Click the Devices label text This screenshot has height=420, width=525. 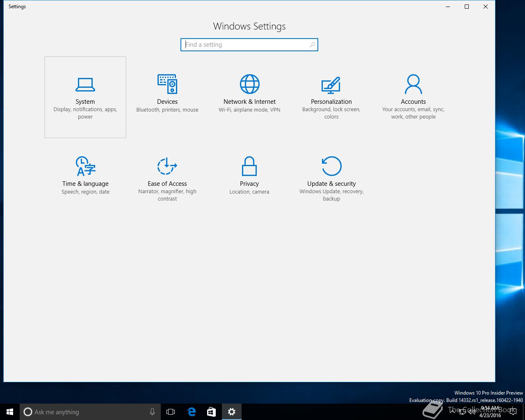click(x=167, y=102)
